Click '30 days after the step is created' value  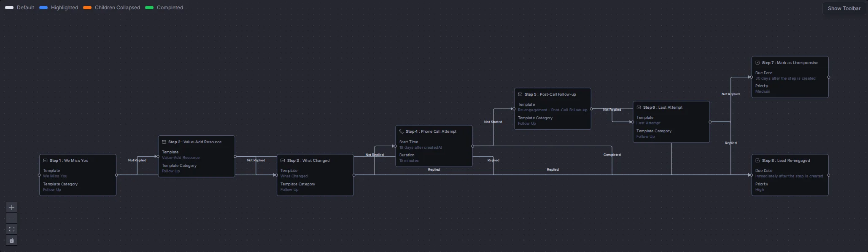785,78
